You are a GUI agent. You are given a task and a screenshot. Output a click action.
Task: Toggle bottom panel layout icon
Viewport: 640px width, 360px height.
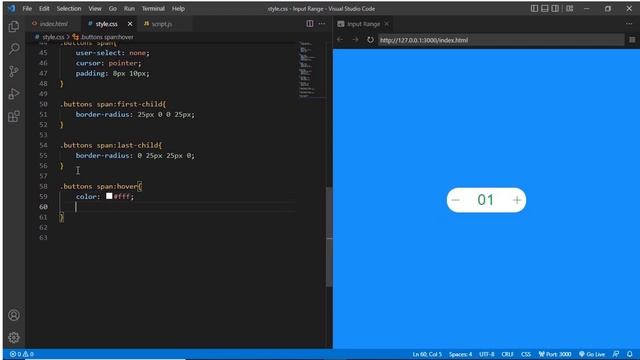click(x=544, y=8)
